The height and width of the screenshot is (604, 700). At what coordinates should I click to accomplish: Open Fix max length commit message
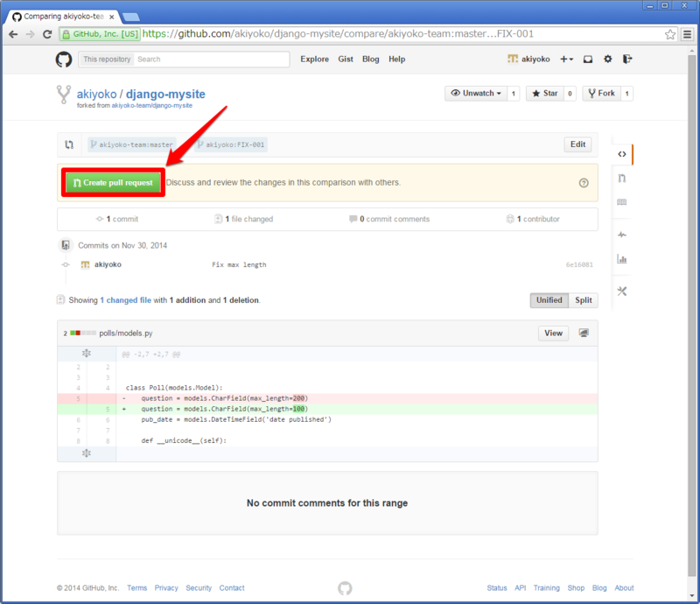point(239,264)
